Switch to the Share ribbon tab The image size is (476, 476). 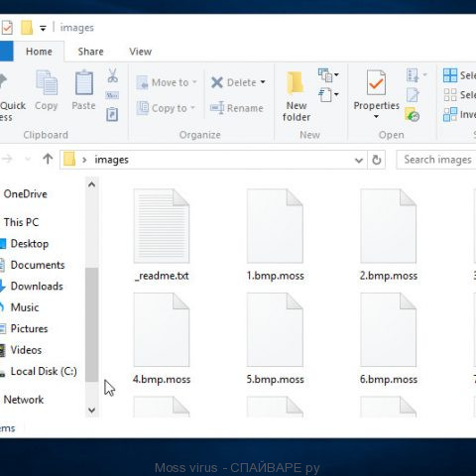[x=90, y=52]
